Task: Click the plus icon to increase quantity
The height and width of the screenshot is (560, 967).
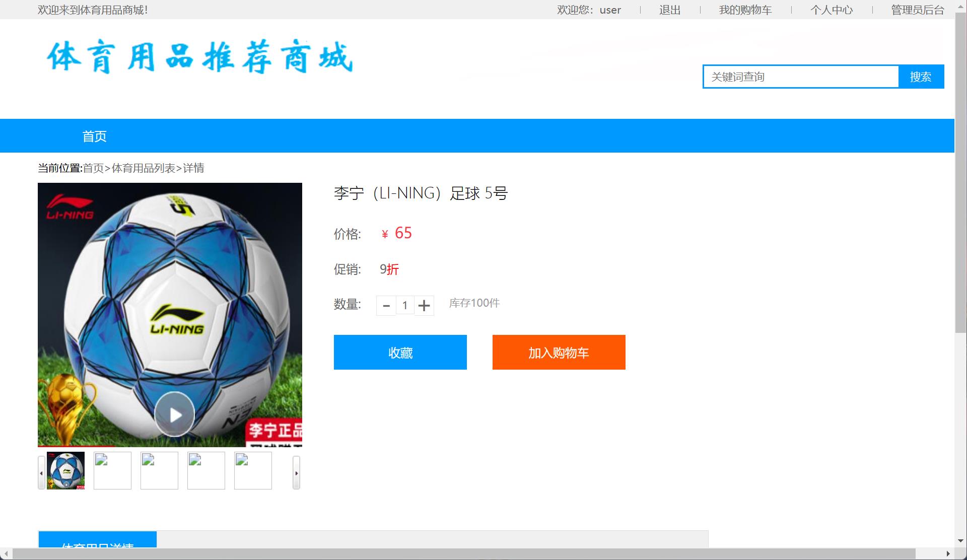Action: pos(424,305)
